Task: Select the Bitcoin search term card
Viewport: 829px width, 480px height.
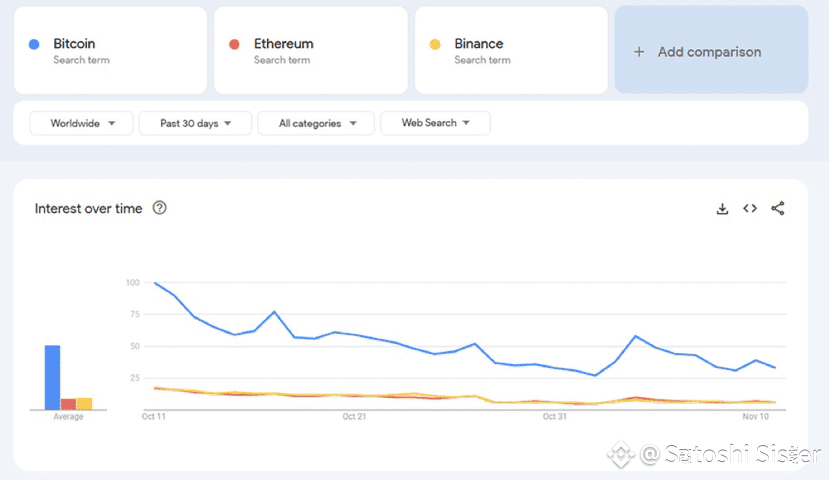Action: (110, 51)
